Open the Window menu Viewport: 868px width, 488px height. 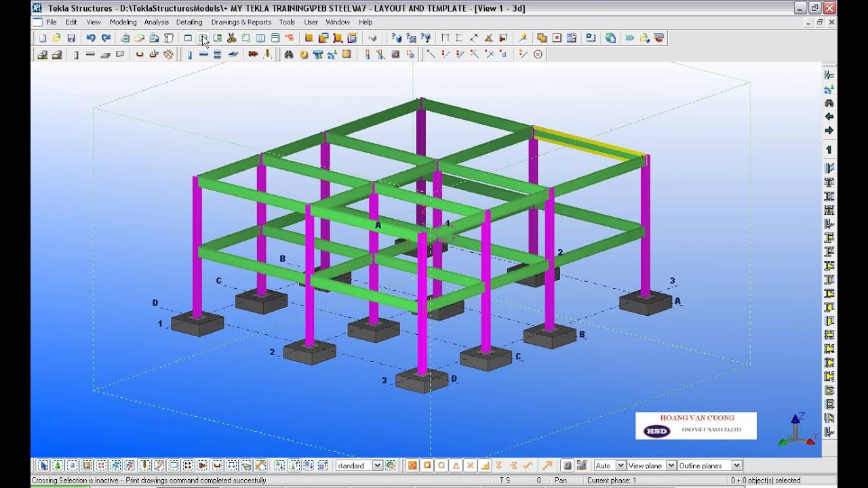click(x=338, y=22)
